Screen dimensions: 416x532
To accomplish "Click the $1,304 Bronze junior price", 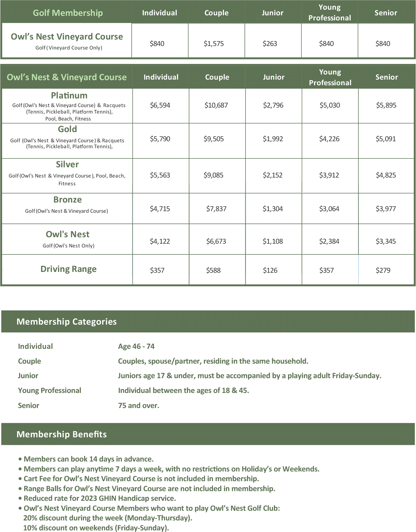I will coord(273,209).
